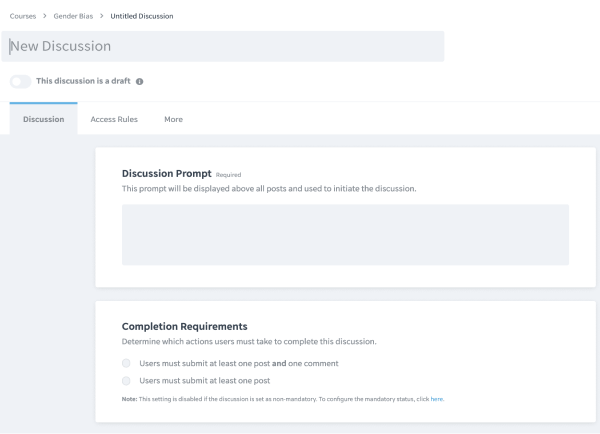Click the Untitled Discussion breadcrumb
This screenshot has width=600, height=434.
pos(141,16)
